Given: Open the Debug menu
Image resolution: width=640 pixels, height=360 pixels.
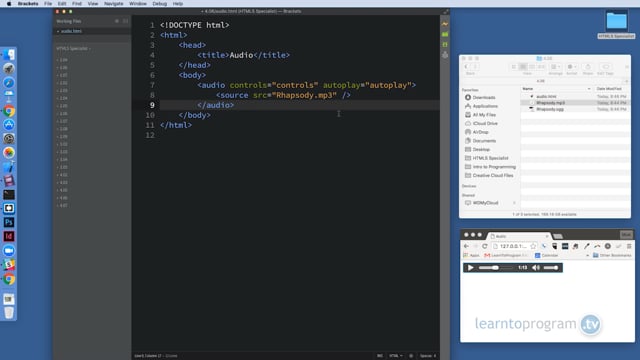Looking at the screenshot, I should click(160, 4).
